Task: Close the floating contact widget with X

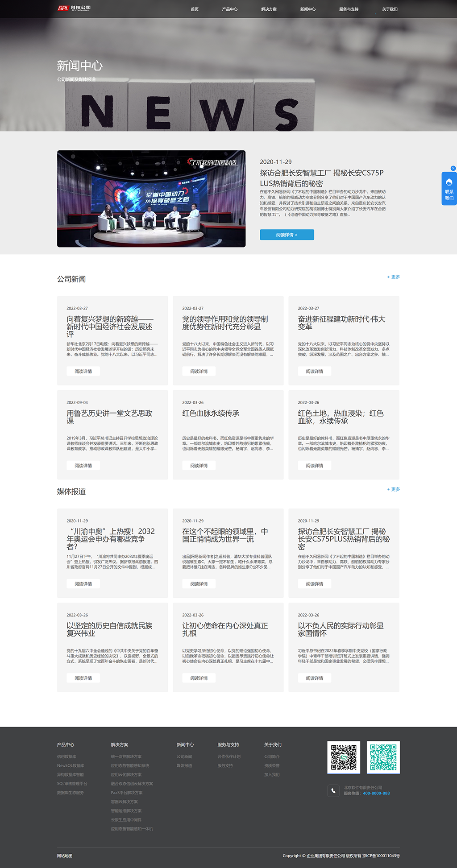Action: tap(453, 168)
